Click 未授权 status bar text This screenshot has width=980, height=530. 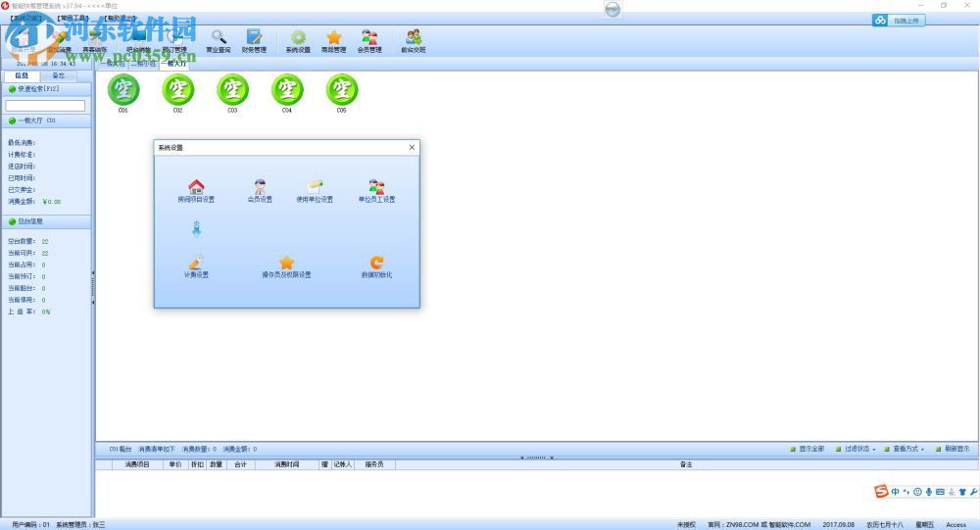point(686,525)
